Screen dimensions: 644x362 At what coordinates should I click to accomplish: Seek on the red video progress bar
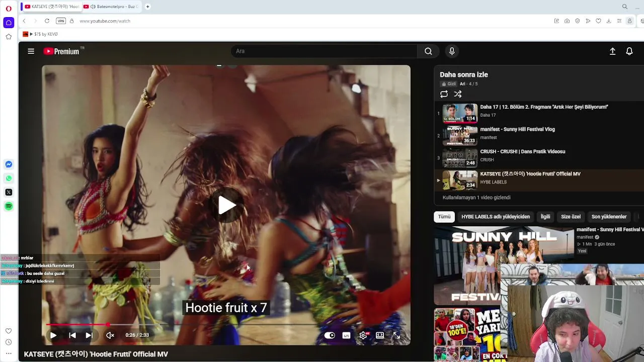[x=226, y=325]
